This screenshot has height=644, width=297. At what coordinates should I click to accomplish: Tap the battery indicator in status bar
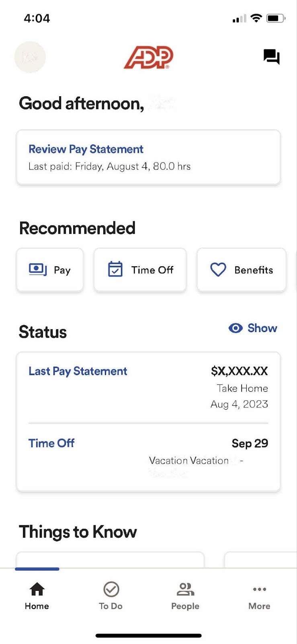coord(276,18)
